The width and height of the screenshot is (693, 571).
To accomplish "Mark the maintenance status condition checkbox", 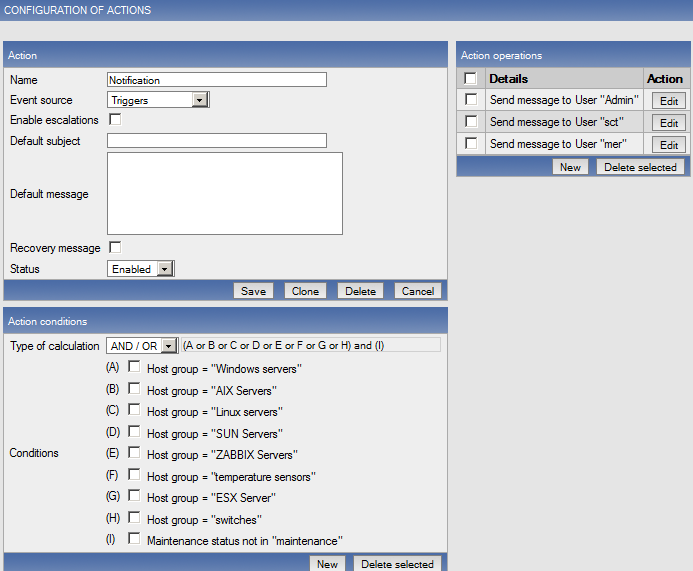I will tap(134, 539).
